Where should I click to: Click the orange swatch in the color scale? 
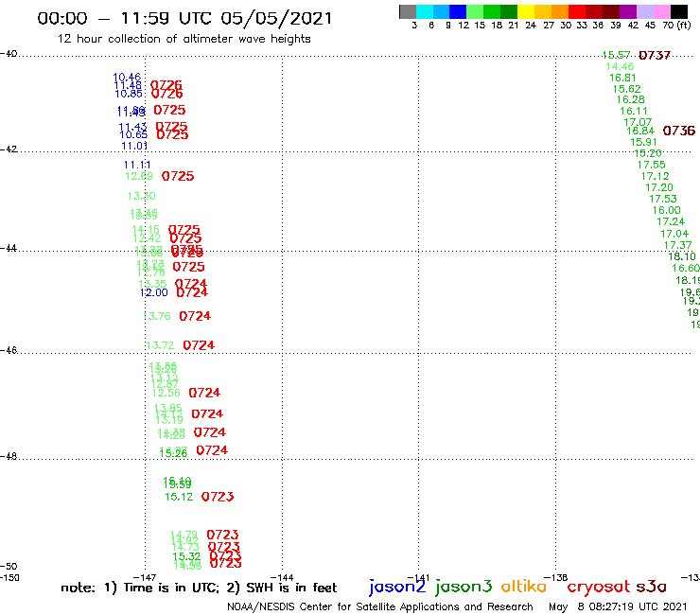(x=559, y=11)
